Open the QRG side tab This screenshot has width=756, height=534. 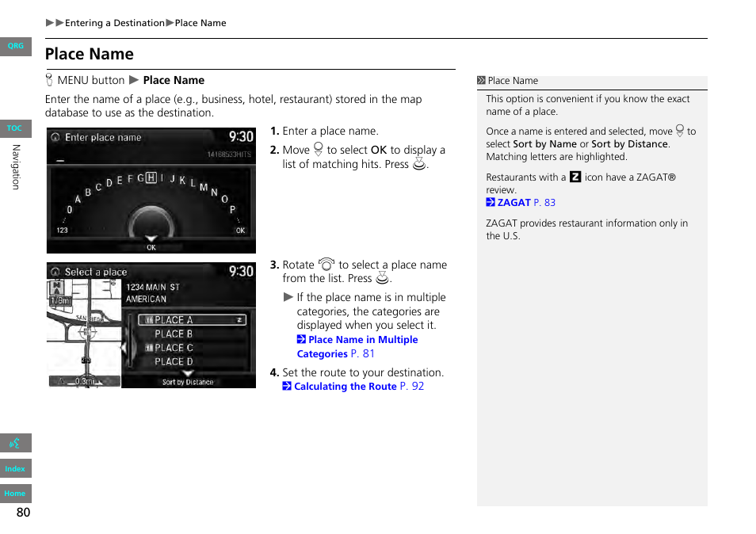pyautogui.click(x=15, y=46)
